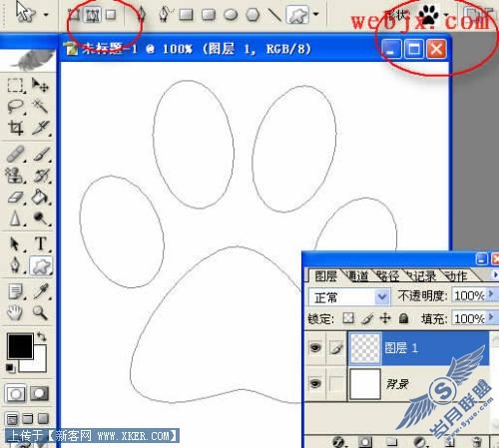The width and height of the screenshot is (499, 448).
Task: Enable Fill Pixels mode in options bar
Action: coord(111,15)
